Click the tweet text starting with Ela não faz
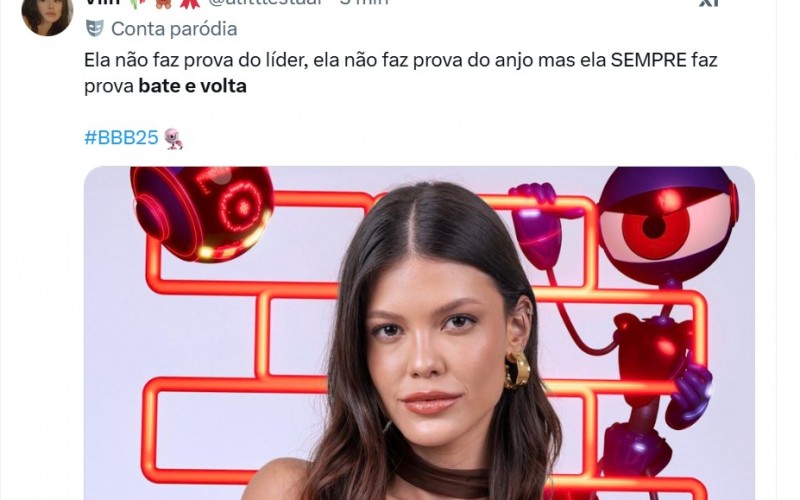 click(401, 73)
